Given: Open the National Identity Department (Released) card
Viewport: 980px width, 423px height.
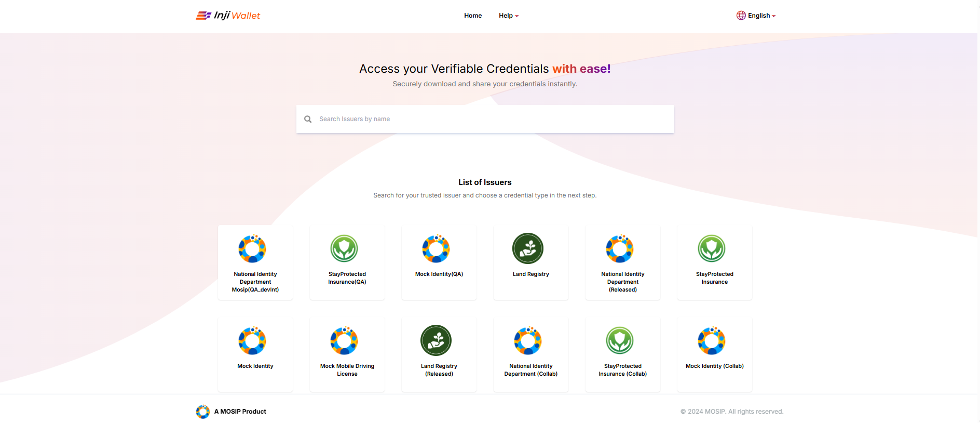Looking at the screenshot, I should pos(622,263).
